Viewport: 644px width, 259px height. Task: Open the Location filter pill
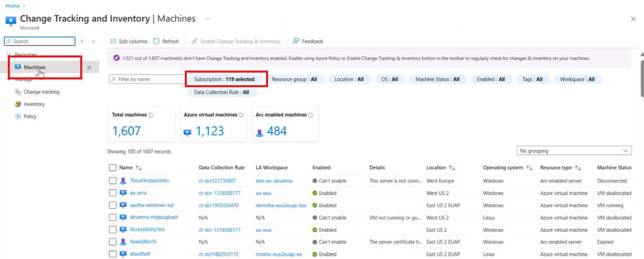[x=349, y=79]
